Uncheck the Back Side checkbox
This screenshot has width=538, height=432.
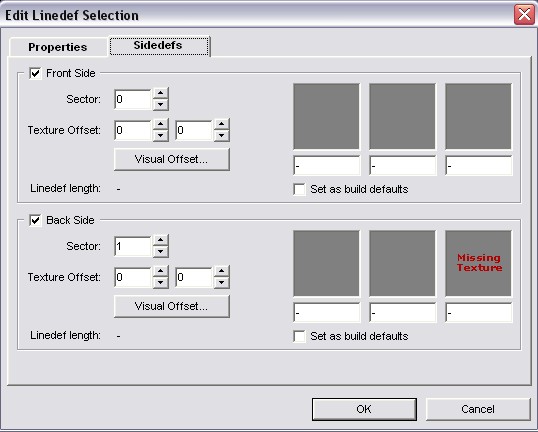click(35, 220)
